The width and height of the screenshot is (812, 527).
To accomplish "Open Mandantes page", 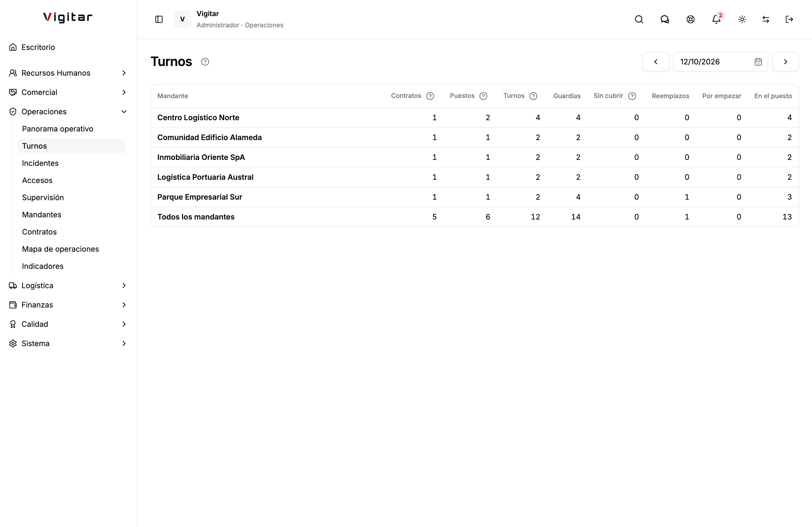I will tap(71, 215).
